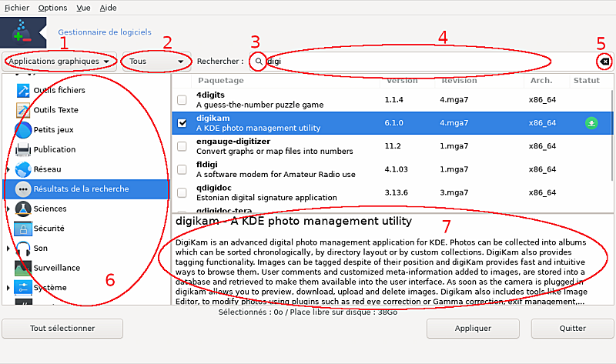Tick the fldigi package checkbox

point(182,169)
